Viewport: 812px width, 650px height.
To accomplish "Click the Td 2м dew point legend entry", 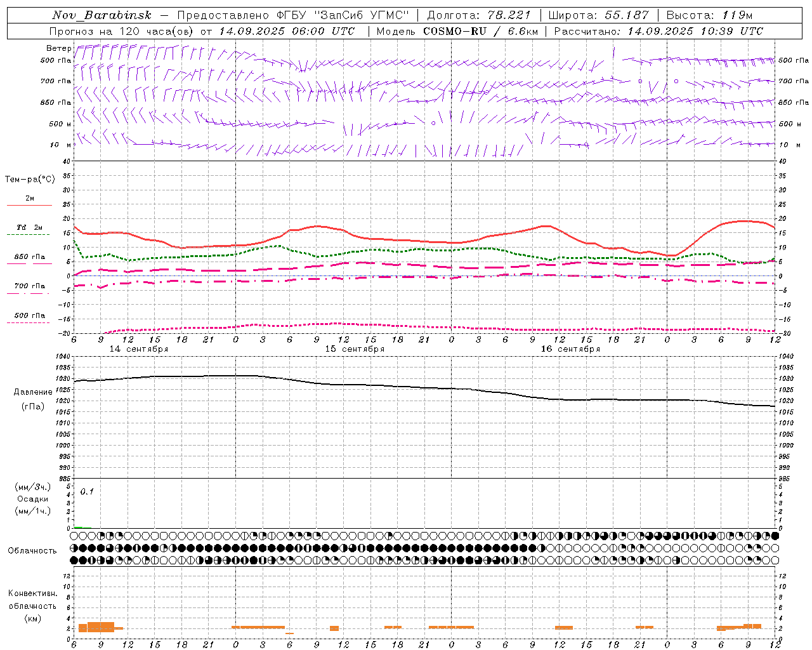I will coord(30,227).
